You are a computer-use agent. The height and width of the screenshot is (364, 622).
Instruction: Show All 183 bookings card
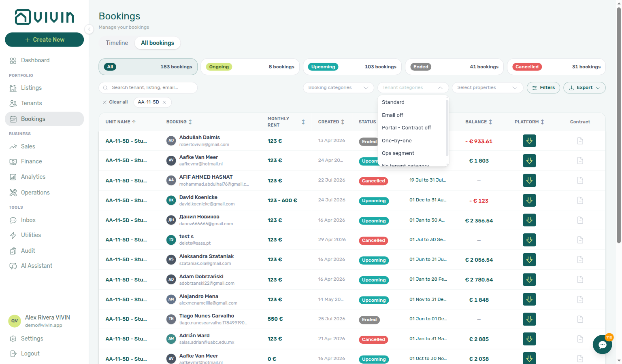(148, 67)
